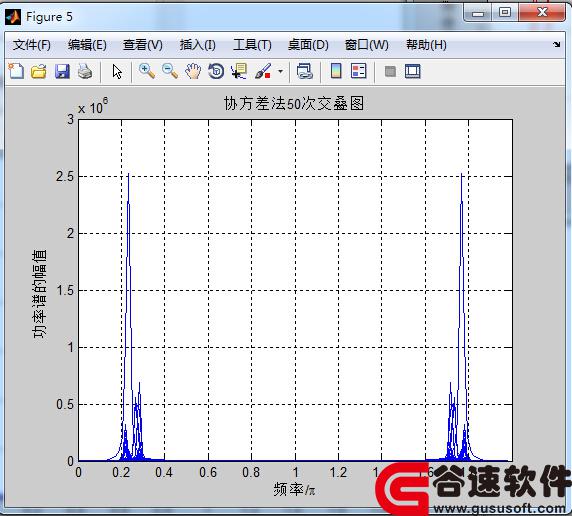Toggle the Brush data tool
572x516 pixels.
click(x=263, y=71)
